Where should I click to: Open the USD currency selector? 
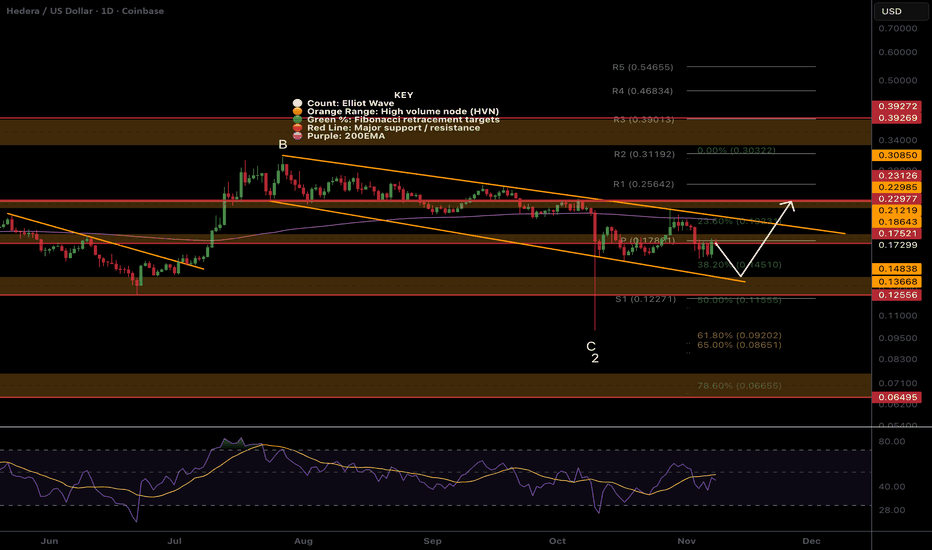pos(891,12)
